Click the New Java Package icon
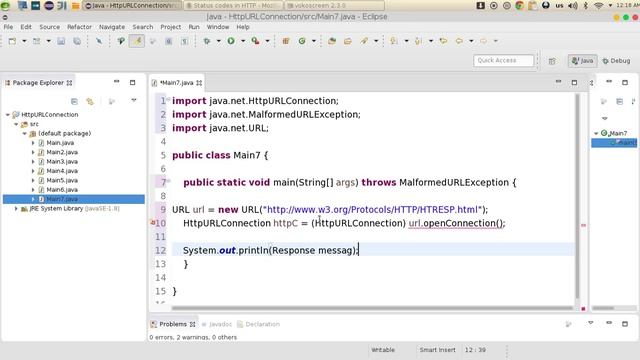The image size is (640, 360). 286,41
